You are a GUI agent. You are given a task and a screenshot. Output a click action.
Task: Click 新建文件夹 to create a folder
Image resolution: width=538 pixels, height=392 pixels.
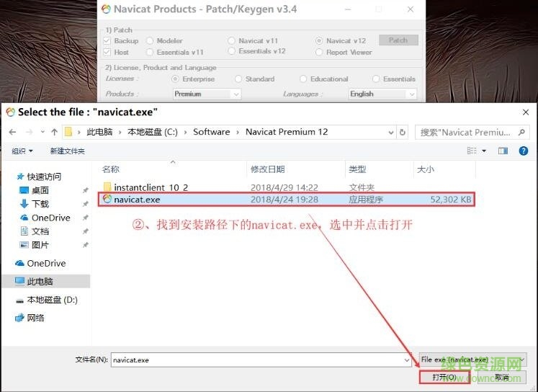click(x=67, y=151)
